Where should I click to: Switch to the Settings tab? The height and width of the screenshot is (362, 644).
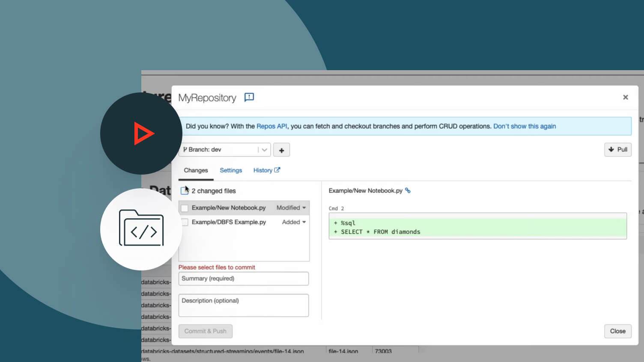pos(231,170)
